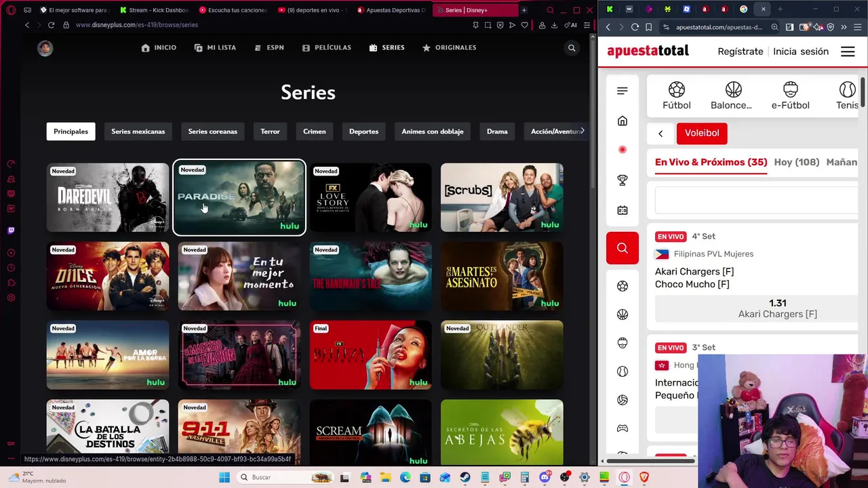Viewport: 868px width, 488px height.
Task: Click the back chevron beside Voleibol
Action: click(x=660, y=134)
